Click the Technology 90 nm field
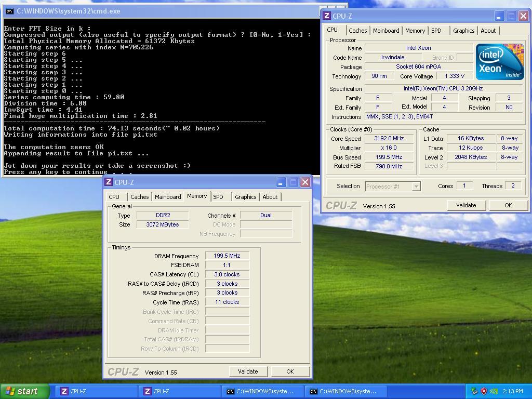Viewport: 532px width, 399px height. (x=379, y=76)
